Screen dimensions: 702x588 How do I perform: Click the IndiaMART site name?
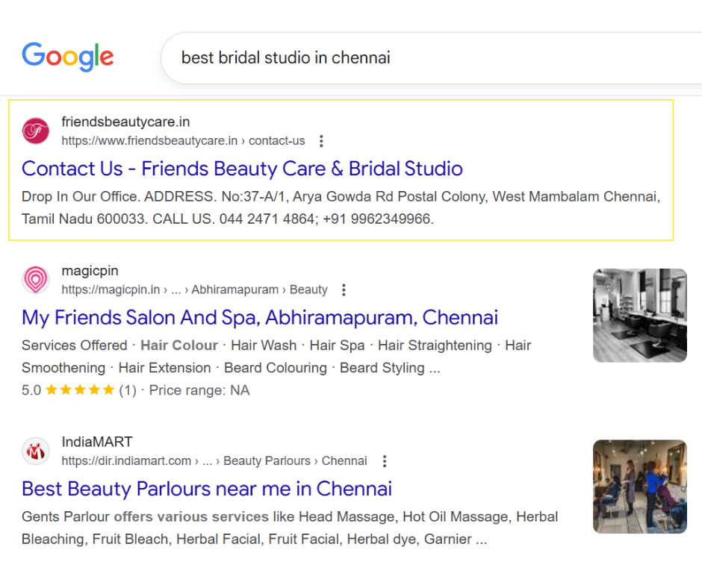point(96,442)
